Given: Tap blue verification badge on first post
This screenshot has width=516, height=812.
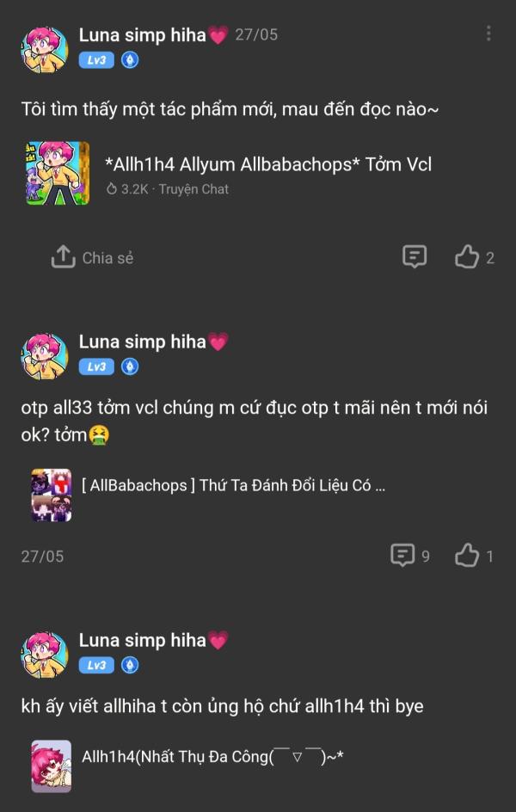Looking at the screenshot, I should pos(130,60).
